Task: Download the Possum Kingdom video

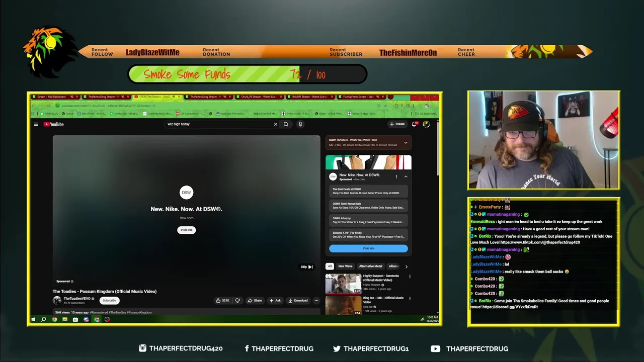Action: pos(298,301)
